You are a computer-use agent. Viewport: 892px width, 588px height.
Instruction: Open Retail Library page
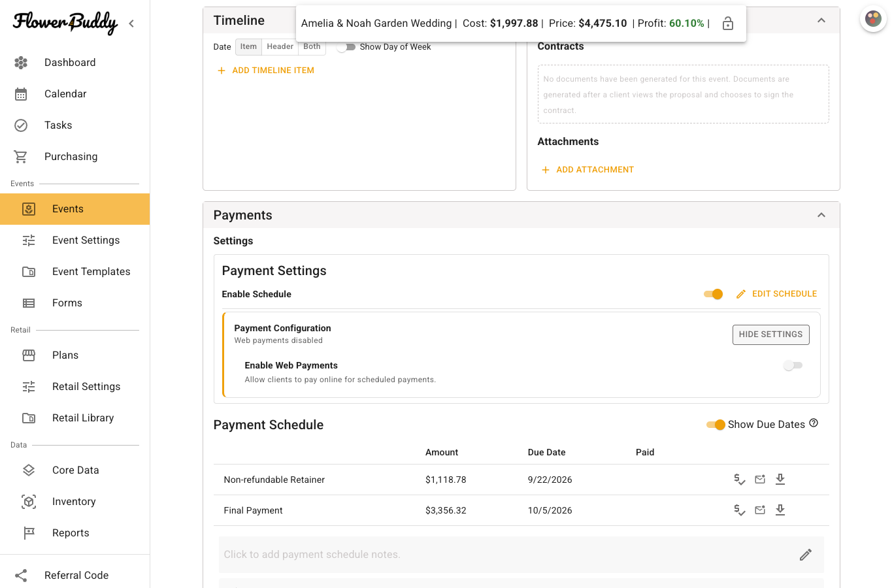click(75, 418)
